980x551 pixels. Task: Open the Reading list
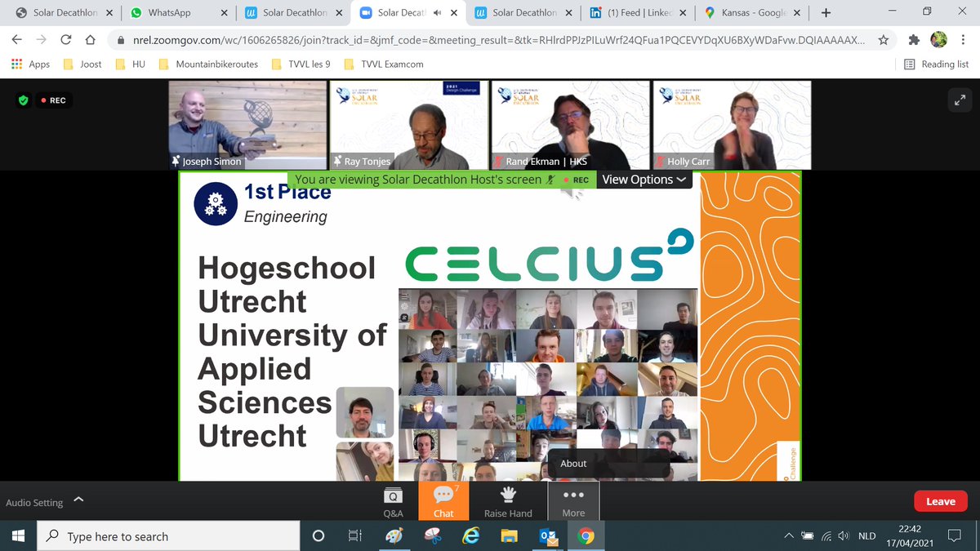936,64
